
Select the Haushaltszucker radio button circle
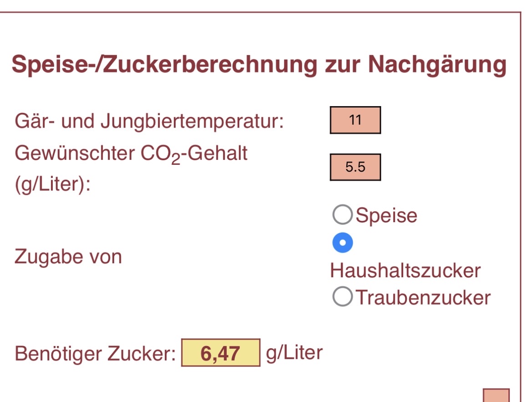[x=342, y=243]
